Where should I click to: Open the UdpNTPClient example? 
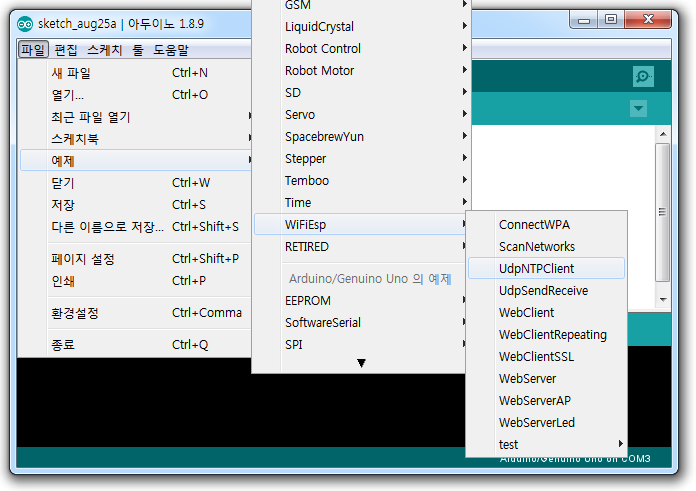(x=546, y=268)
